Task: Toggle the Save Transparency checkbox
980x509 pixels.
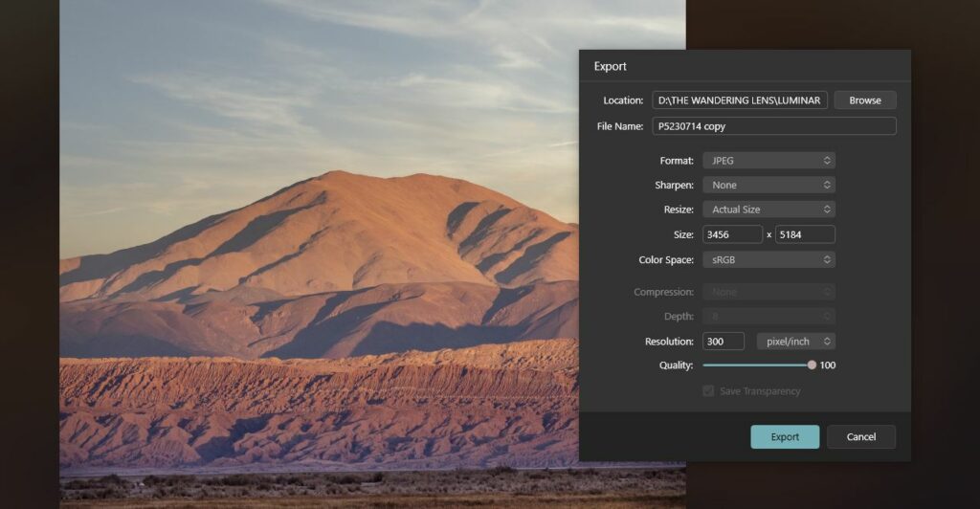Action: pos(708,391)
